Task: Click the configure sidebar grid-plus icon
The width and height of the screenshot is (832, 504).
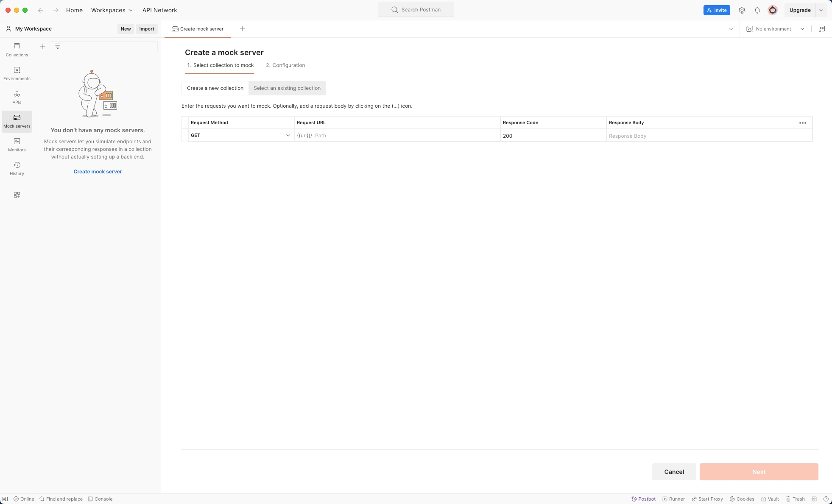Action: tap(17, 195)
